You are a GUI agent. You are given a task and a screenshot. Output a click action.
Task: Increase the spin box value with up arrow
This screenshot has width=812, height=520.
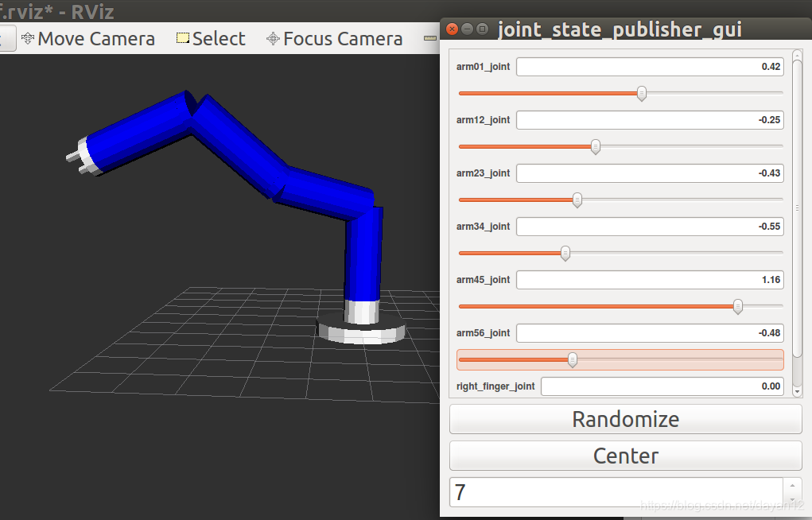tap(792, 485)
